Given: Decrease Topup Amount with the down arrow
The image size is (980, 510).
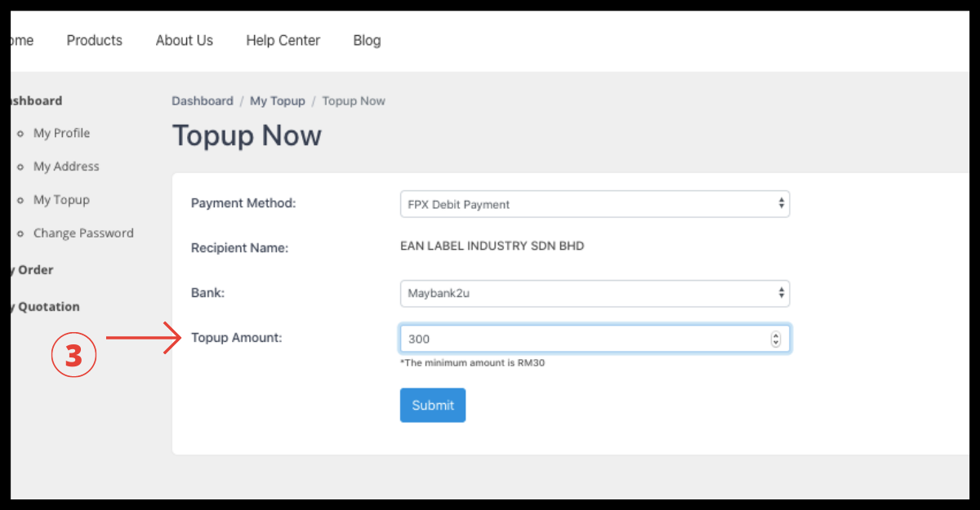Looking at the screenshot, I should click(776, 343).
